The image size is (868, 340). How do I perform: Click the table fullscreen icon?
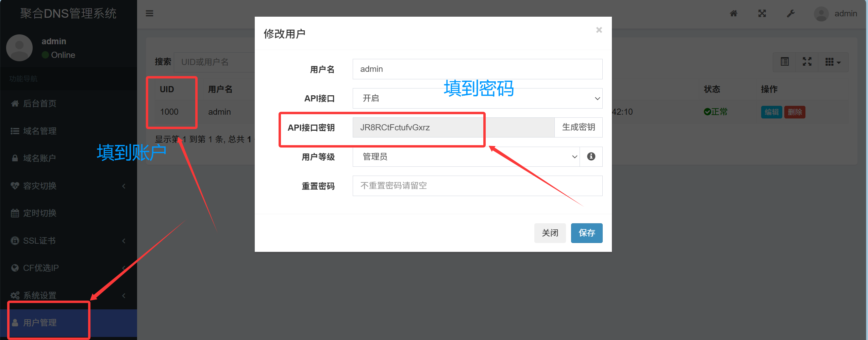click(x=807, y=62)
